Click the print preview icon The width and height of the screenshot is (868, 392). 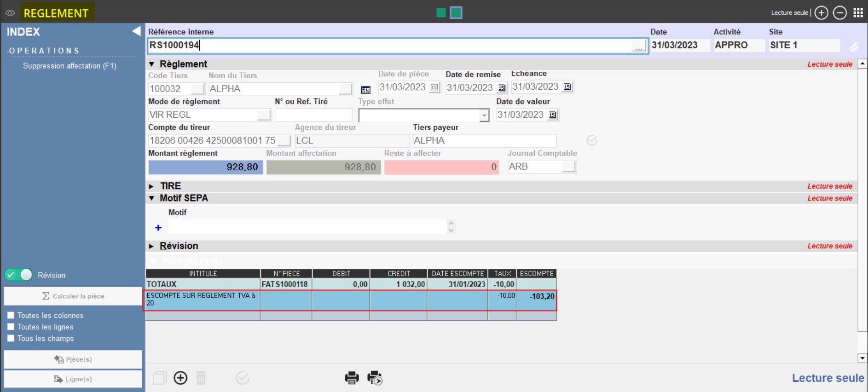pos(375,378)
